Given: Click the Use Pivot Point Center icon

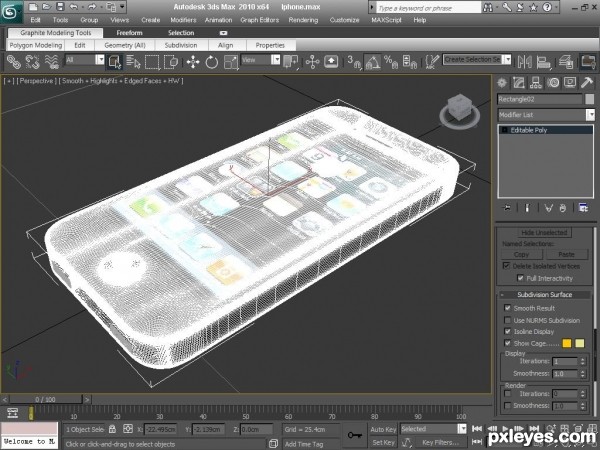Looking at the screenshot, I should [x=291, y=61].
